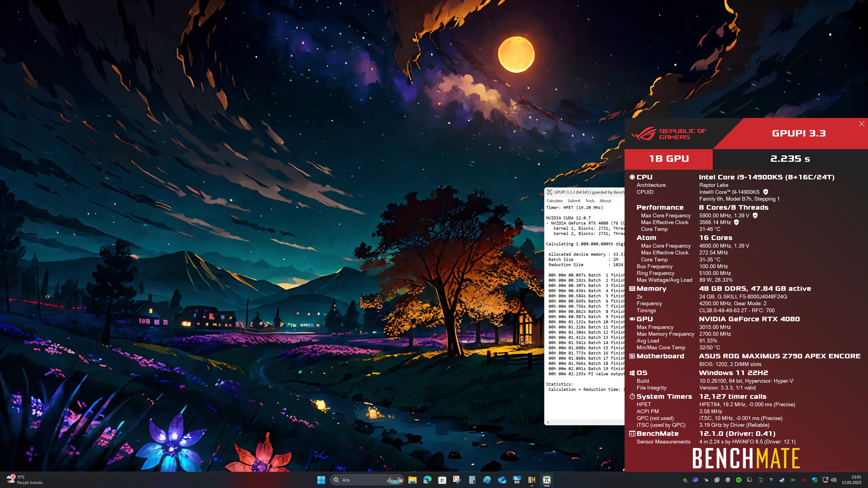
Task: Click the monitor 60 refresh-rate tray icon
Action: click(x=696, y=480)
